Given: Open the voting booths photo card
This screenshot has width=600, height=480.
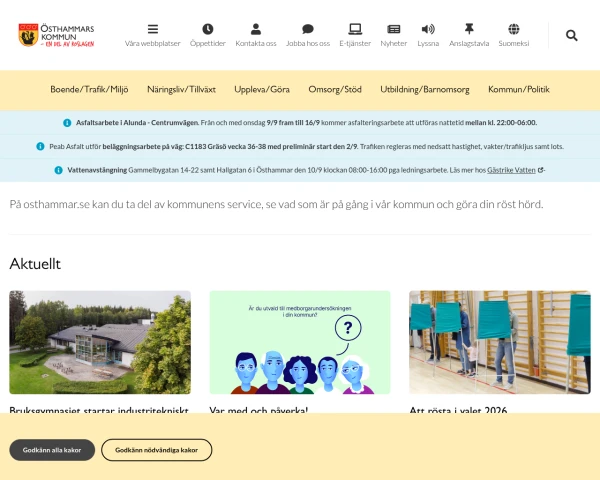Looking at the screenshot, I should [x=500, y=342].
